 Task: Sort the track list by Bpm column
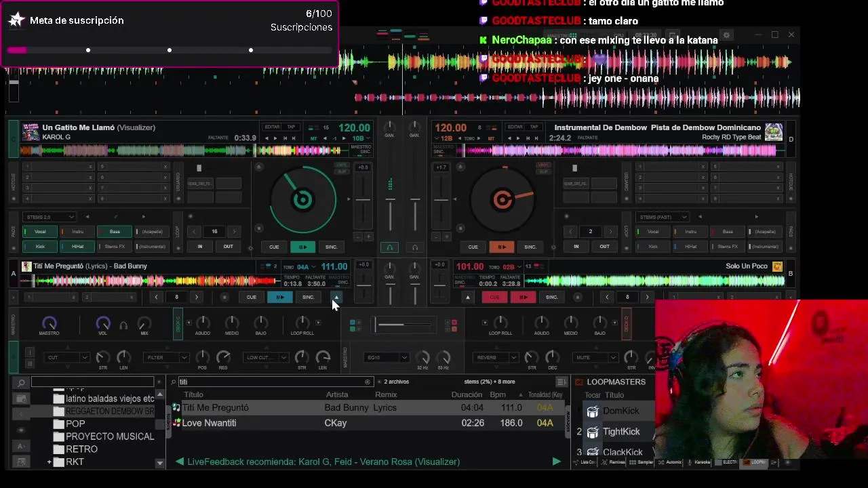click(x=498, y=394)
